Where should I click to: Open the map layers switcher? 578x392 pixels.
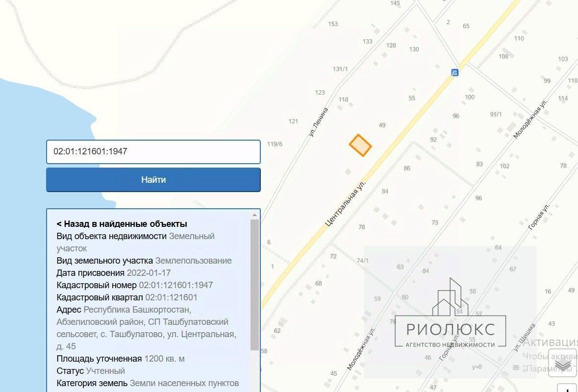click(x=562, y=363)
